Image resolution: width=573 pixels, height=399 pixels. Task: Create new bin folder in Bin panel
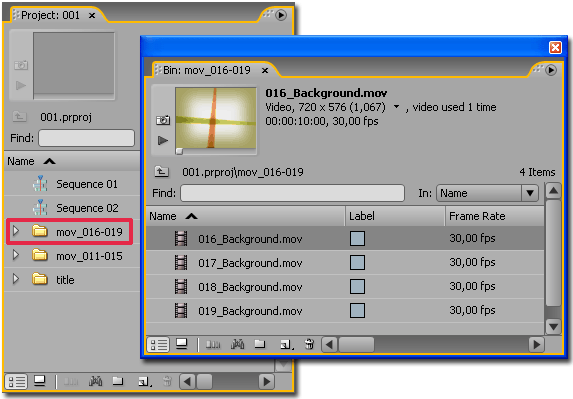point(260,344)
